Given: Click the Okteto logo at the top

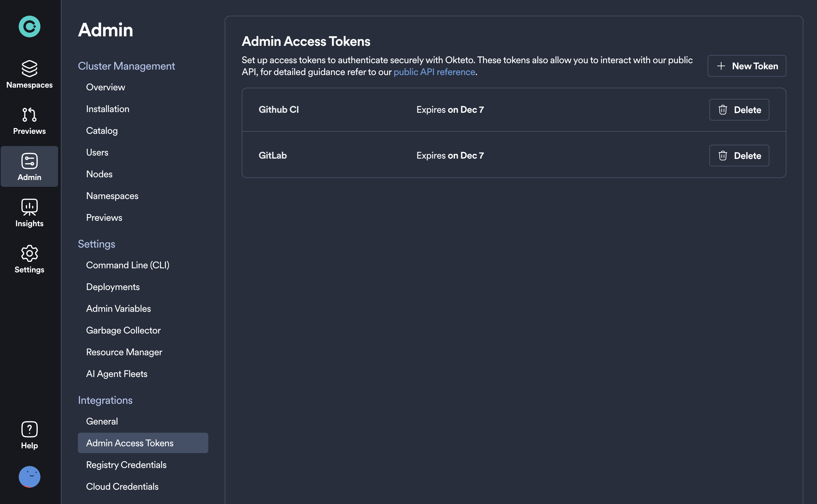Looking at the screenshot, I should tap(29, 26).
